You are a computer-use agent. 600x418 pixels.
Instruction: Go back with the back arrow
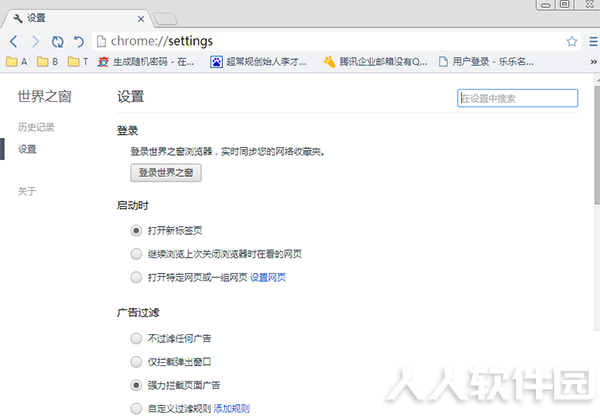click(14, 41)
